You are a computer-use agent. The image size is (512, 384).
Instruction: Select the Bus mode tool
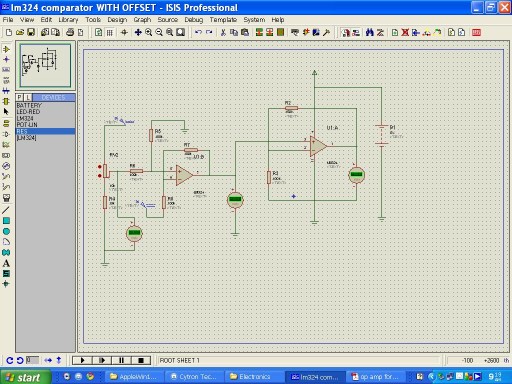point(6,91)
